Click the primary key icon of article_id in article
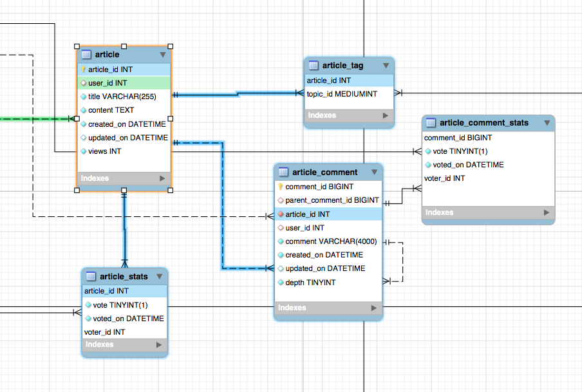 [x=84, y=70]
